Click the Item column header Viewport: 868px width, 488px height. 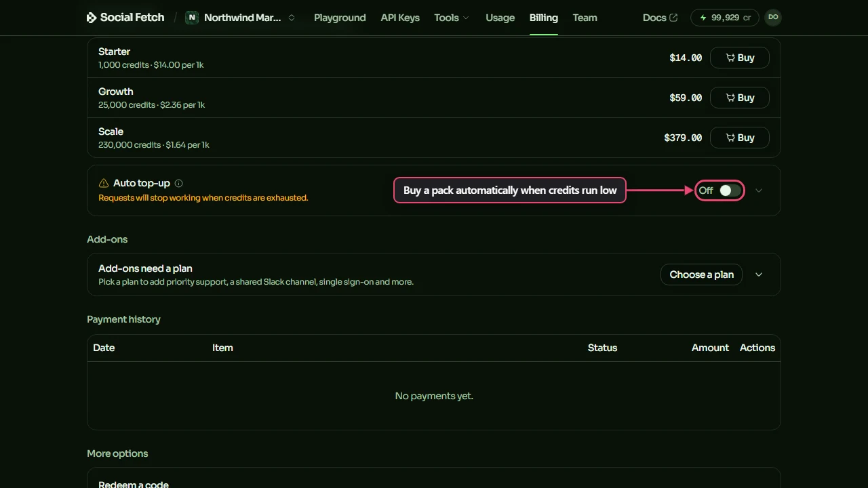point(222,348)
